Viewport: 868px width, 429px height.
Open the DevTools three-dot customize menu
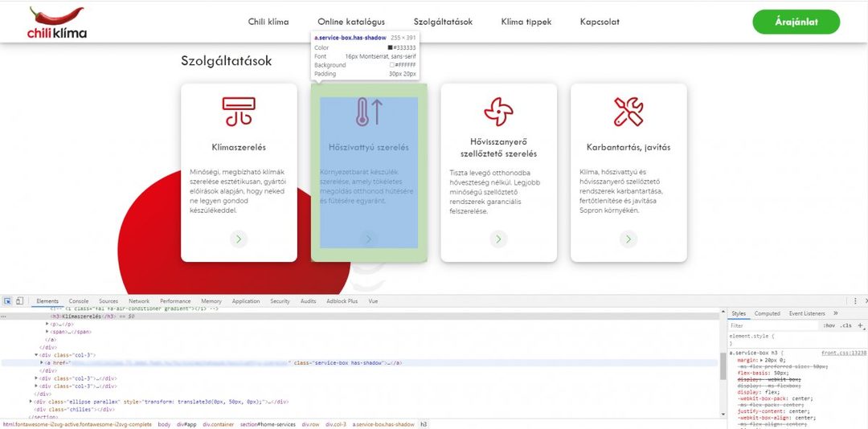855,301
